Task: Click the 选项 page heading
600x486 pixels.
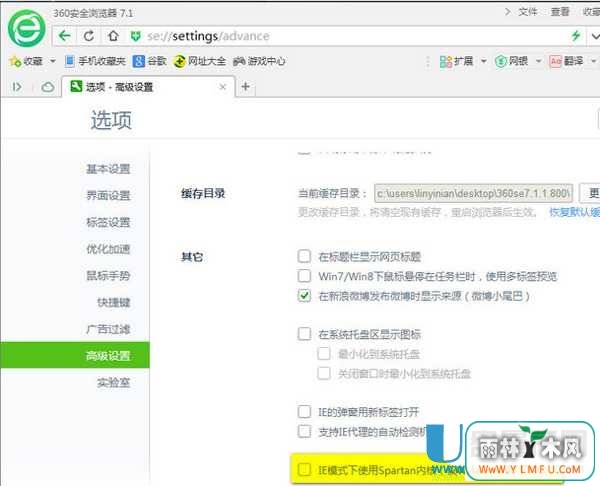Action: [111, 120]
